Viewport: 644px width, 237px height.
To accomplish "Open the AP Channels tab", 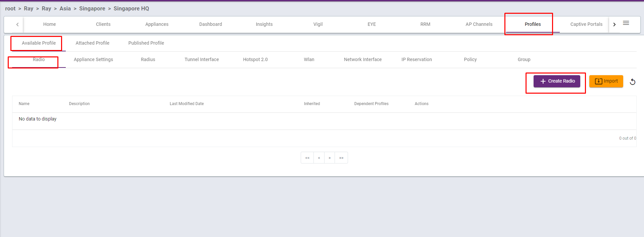I will tap(479, 24).
